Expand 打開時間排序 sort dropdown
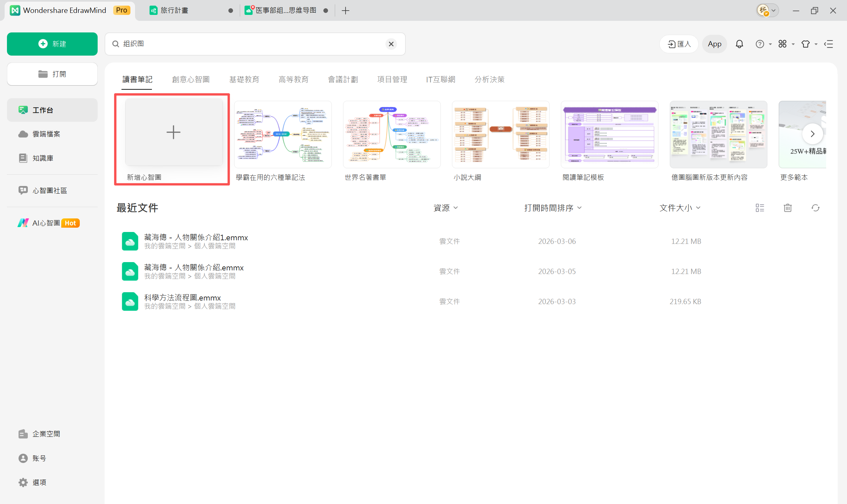Viewport: 847px width, 504px height. [552, 208]
